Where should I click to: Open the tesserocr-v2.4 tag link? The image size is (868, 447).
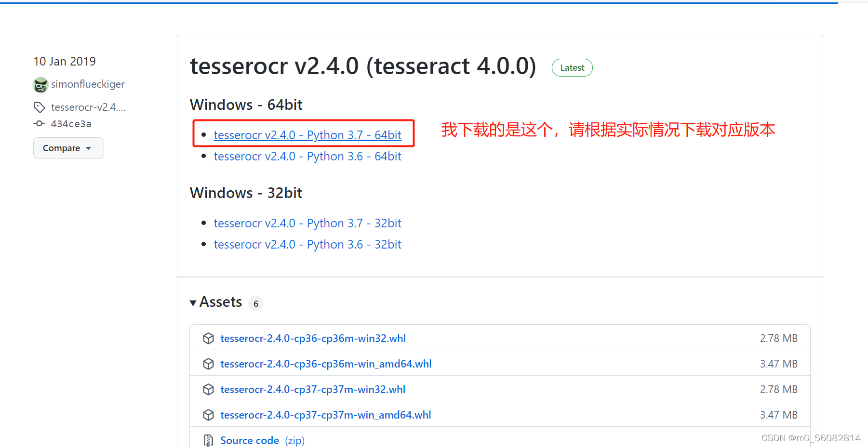click(88, 107)
